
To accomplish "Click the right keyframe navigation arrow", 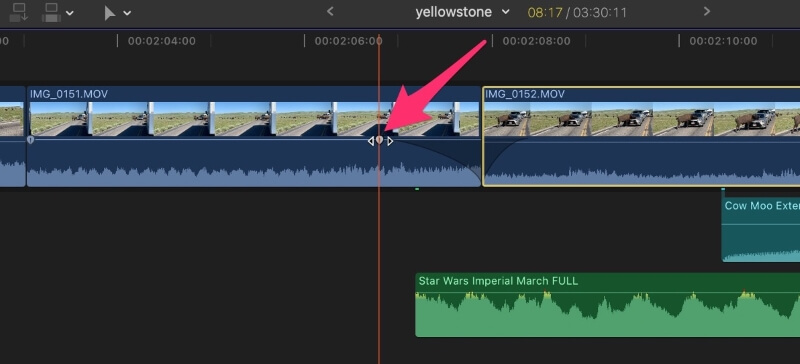I will (390, 141).
